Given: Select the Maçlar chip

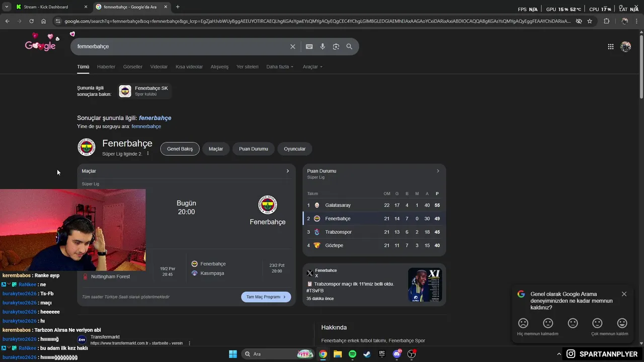Looking at the screenshot, I should point(216,149).
